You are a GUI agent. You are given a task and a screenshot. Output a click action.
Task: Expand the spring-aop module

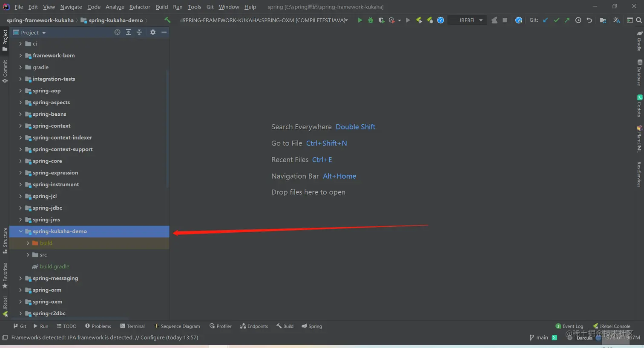coord(20,91)
